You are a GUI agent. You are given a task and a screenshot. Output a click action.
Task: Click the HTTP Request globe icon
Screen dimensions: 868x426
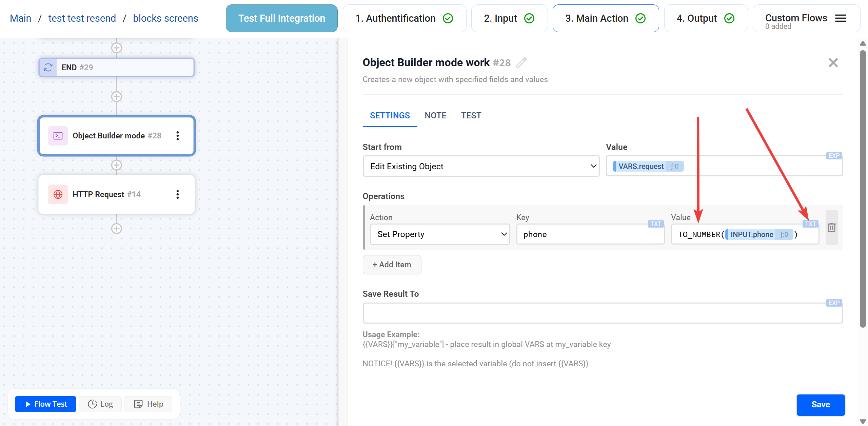(58, 194)
